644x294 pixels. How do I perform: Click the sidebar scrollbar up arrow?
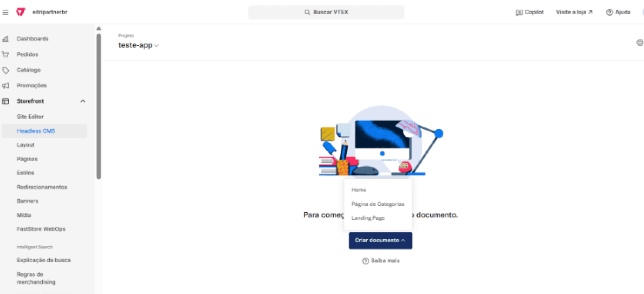pos(99,29)
